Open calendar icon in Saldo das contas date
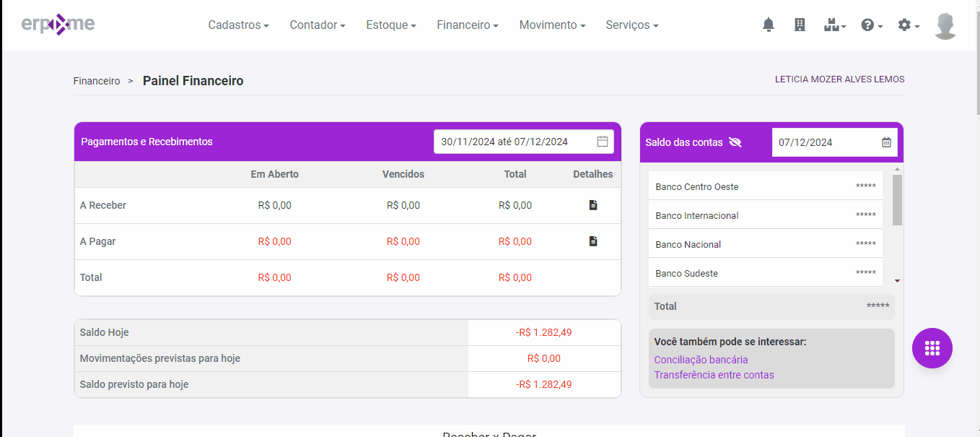The image size is (980, 437). (886, 142)
